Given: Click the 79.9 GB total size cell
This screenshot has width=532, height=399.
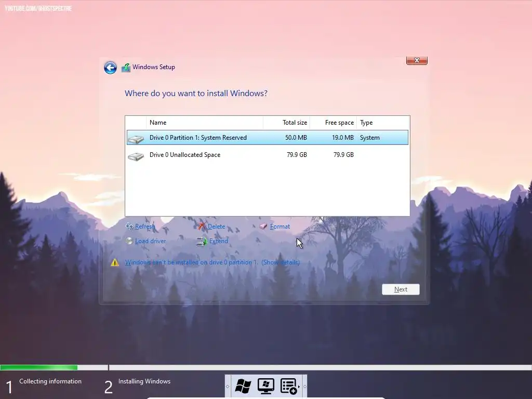Looking at the screenshot, I should tap(297, 155).
